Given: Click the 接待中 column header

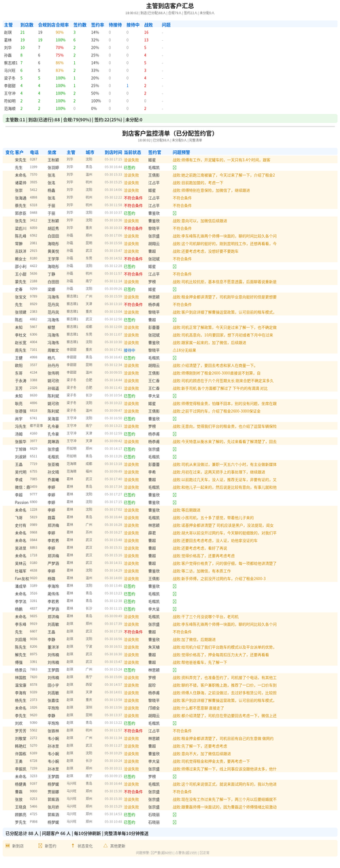Looking at the screenshot, I should point(133,24).
